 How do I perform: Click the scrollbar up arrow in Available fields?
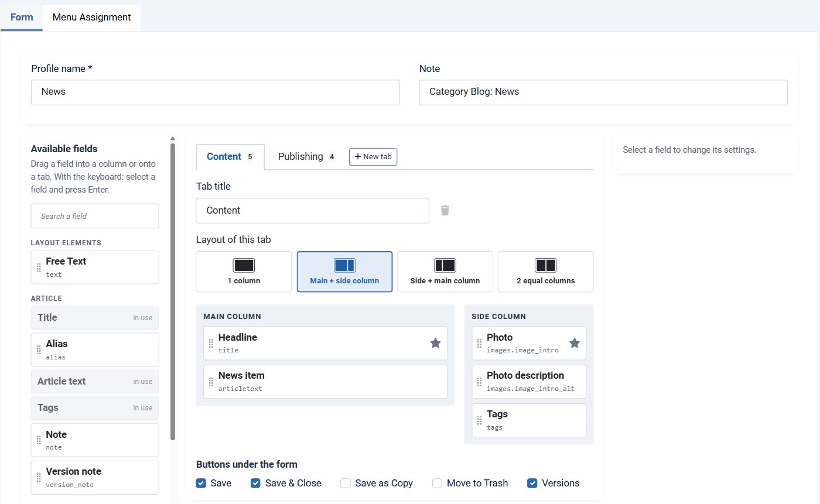(x=173, y=139)
